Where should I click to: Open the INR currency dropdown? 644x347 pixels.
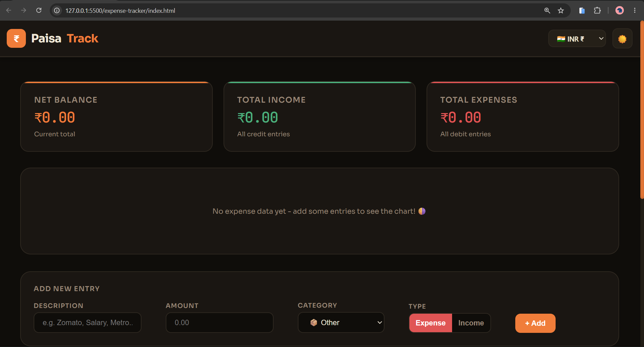[x=577, y=39]
